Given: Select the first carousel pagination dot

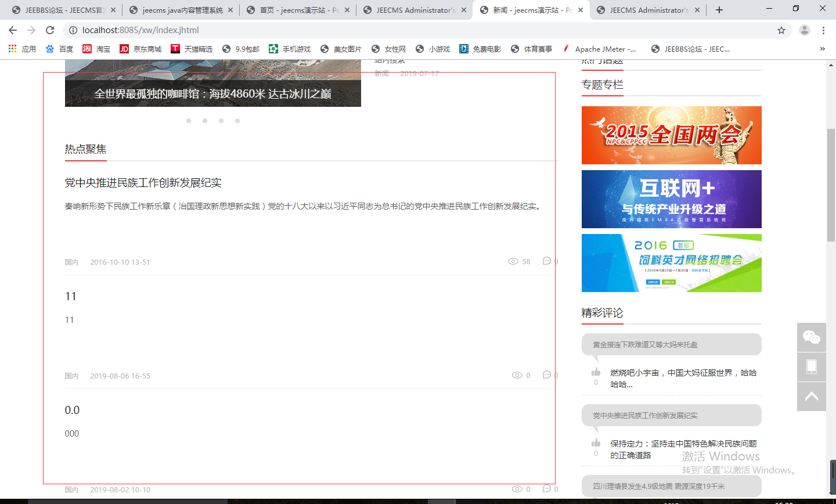Looking at the screenshot, I should (x=189, y=121).
